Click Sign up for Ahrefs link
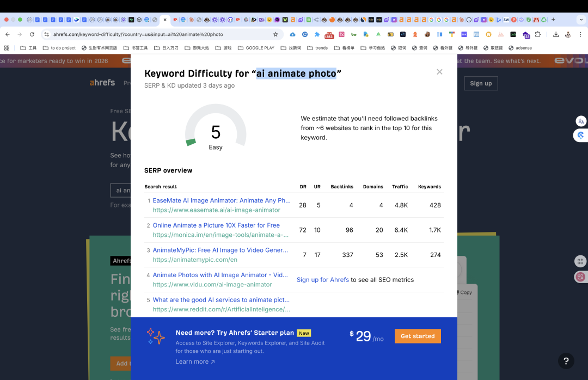588x380 pixels. tap(322, 279)
